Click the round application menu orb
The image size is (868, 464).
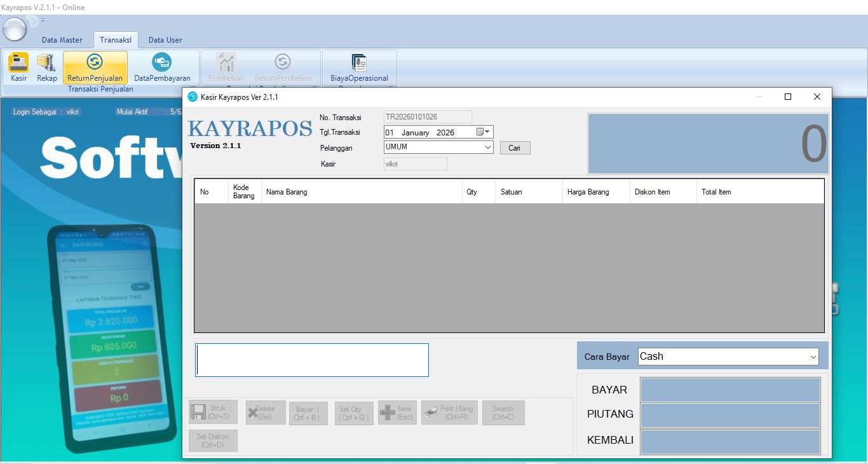(x=15, y=29)
